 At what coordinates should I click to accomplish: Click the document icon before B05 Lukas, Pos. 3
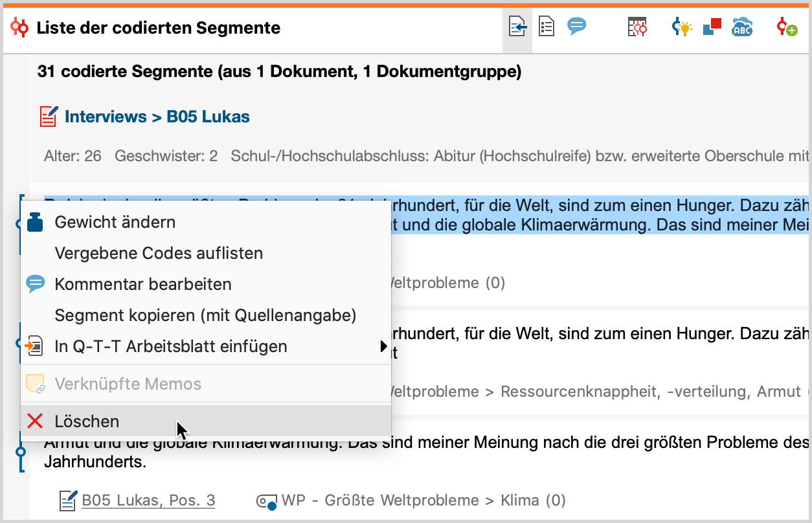pyautogui.click(x=68, y=500)
